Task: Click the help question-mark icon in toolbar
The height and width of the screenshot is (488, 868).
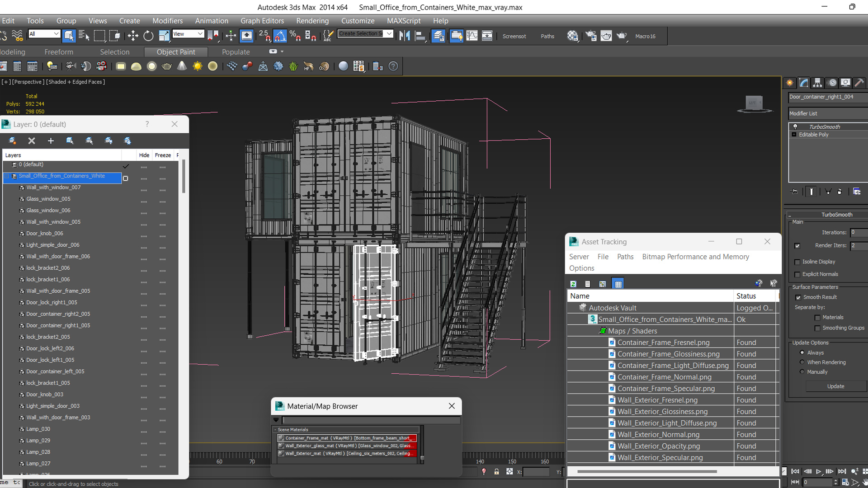Action: (x=393, y=66)
